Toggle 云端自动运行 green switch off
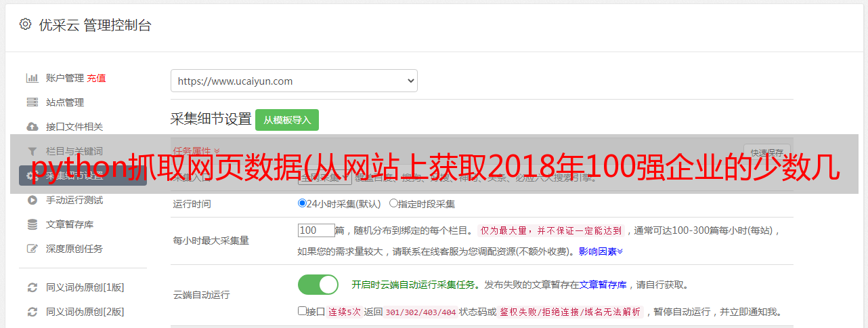This screenshot has width=868, height=328. [x=318, y=285]
